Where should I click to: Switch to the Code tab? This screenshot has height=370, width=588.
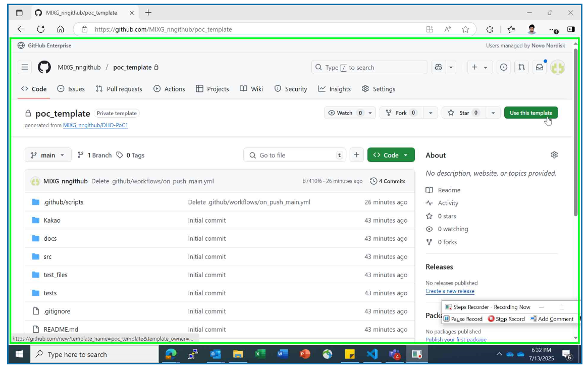click(x=34, y=89)
